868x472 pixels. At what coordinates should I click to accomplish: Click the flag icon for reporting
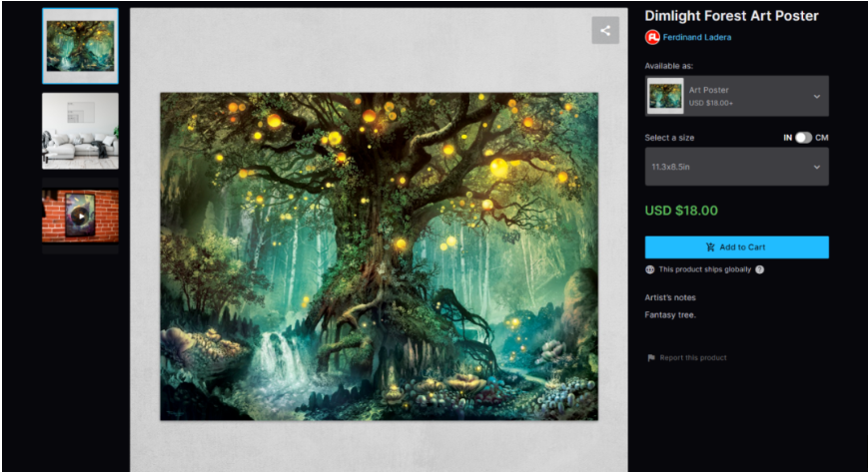tap(650, 357)
